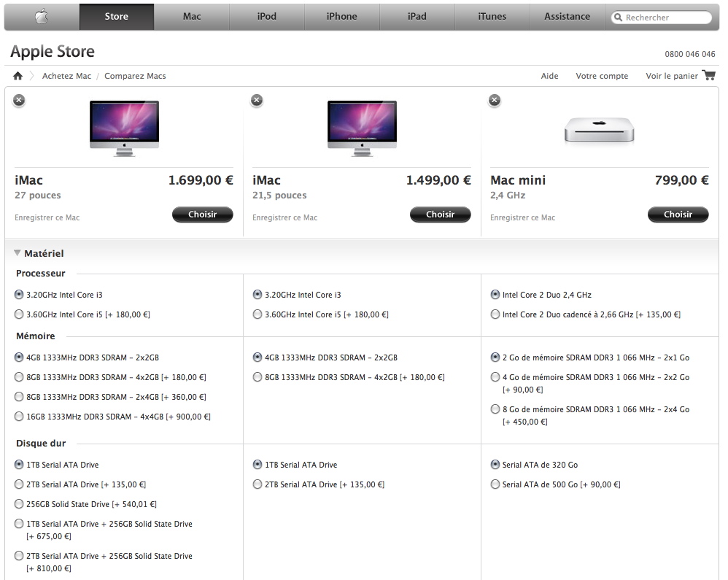The width and height of the screenshot is (728, 580).
Task: Open the Store tab
Action: pos(116,17)
